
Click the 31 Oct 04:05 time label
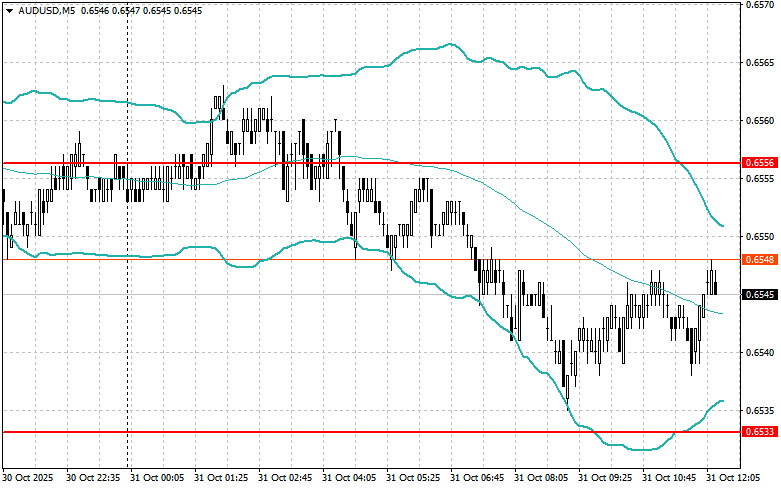point(349,478)
